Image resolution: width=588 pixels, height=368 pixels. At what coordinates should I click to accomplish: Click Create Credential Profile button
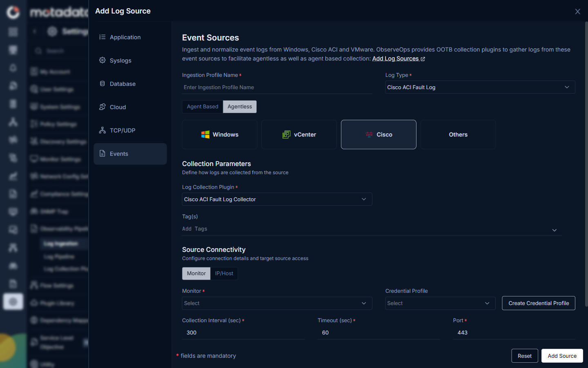pyautogui.click(x=539, y=303)
